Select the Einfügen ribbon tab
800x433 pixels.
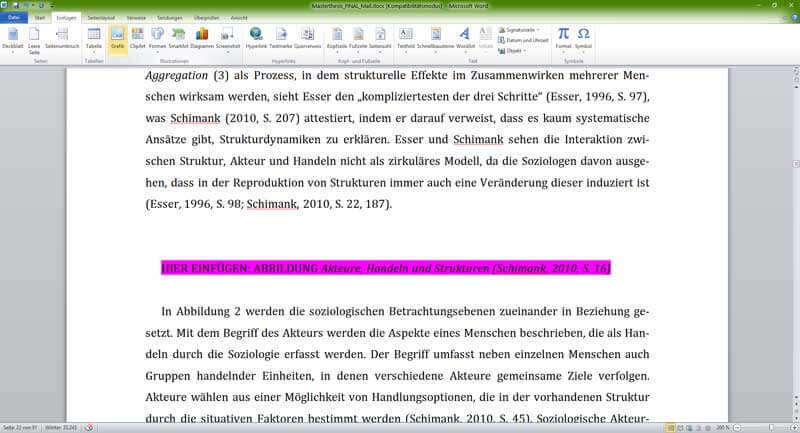[66, 18]
